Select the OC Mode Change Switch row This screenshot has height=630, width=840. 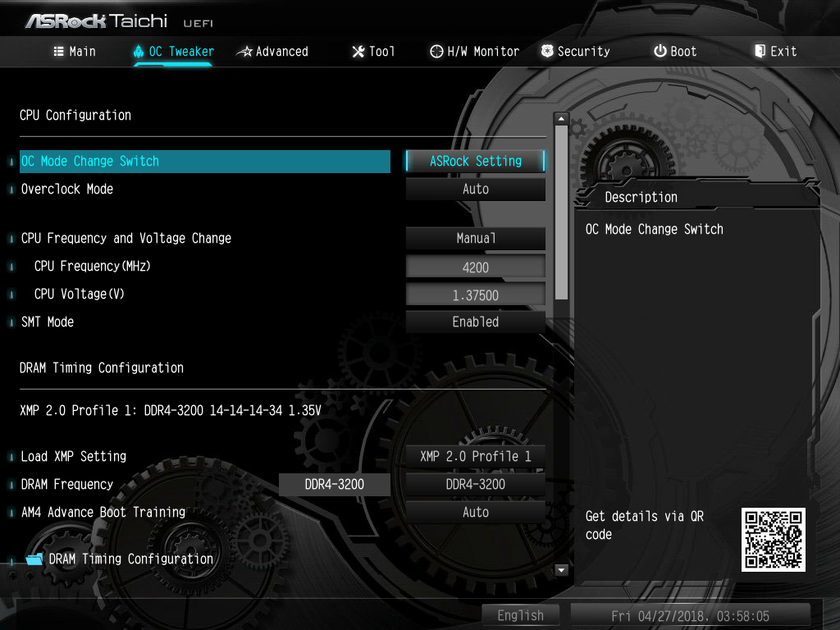[204, 162]
